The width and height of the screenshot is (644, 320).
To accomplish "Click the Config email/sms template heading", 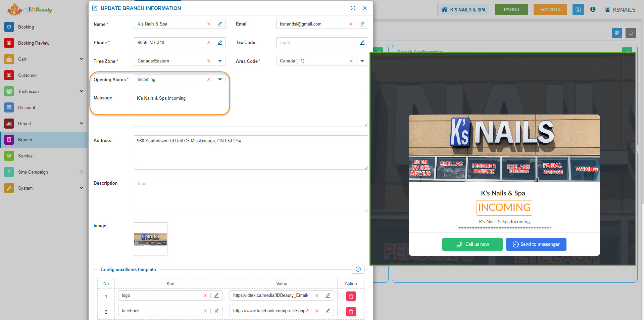I will coord(128,269).
